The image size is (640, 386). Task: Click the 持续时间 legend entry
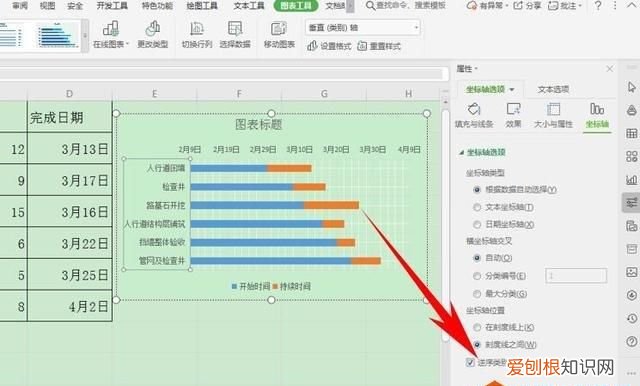coord(291,286)
